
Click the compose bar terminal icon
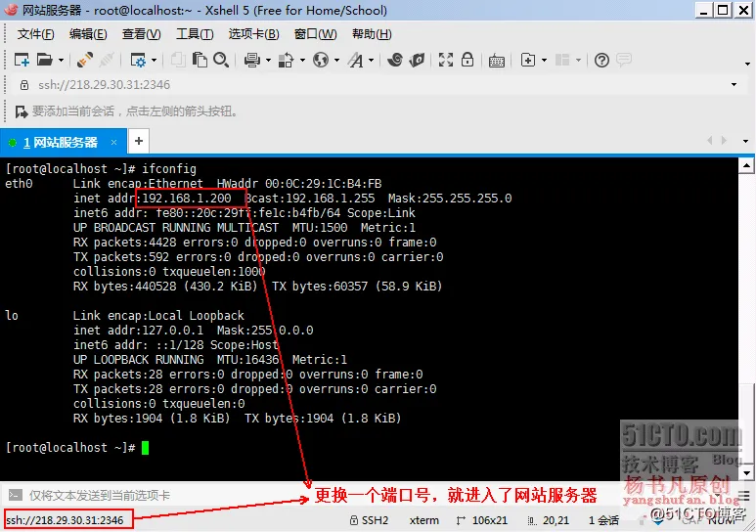coord(16,495)
